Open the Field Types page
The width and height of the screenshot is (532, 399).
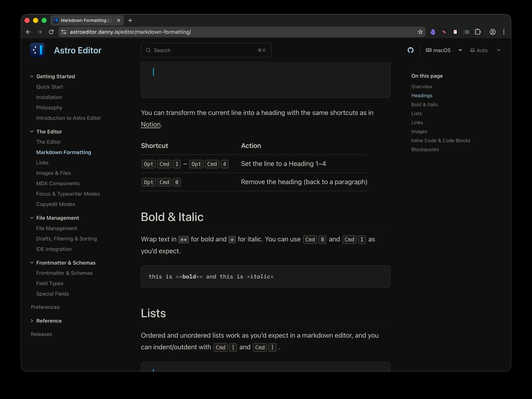(49, 283)
